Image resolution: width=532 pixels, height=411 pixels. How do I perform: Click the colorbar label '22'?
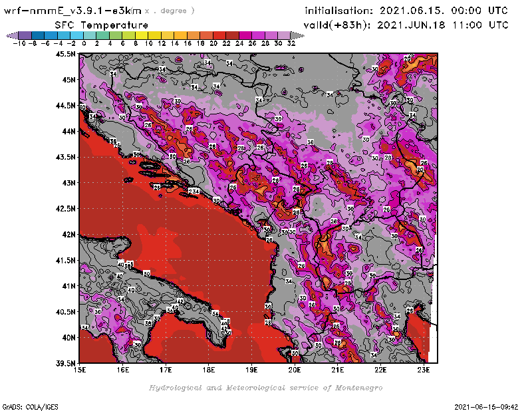tap(226, 43)
